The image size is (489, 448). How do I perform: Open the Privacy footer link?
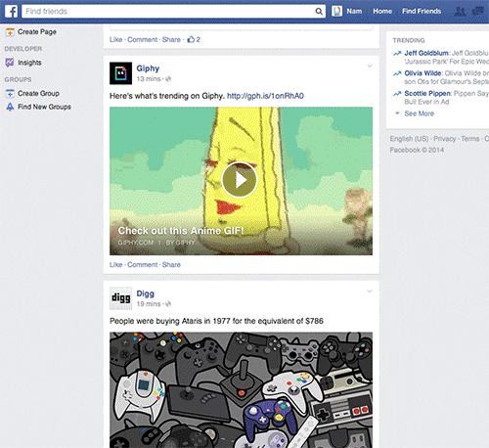tap(445, 139)
